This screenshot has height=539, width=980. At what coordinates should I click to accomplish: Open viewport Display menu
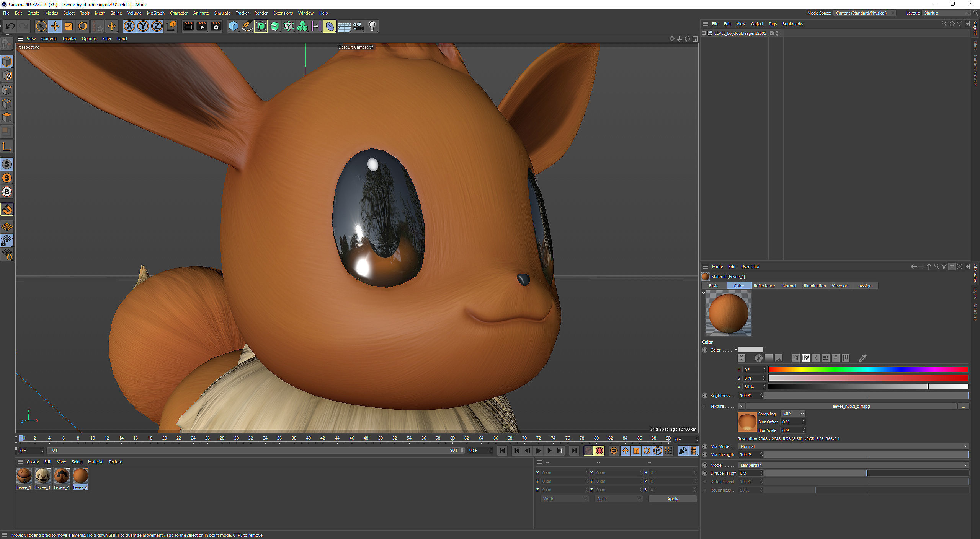click(x=69, y=39)
